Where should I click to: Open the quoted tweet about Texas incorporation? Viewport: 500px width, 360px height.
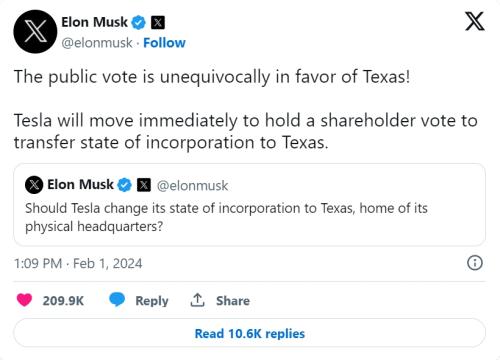pyautogui.click(x=249, y=205)
